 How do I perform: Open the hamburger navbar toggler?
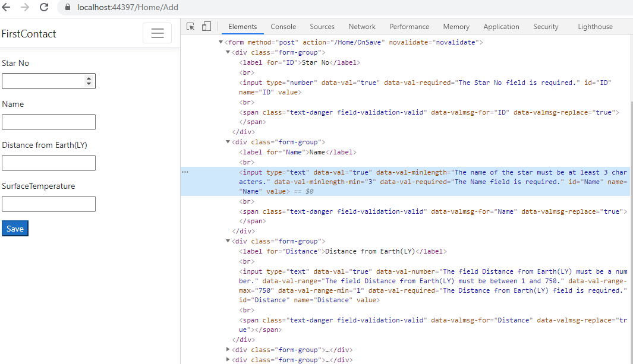click(x=157, y=33)
